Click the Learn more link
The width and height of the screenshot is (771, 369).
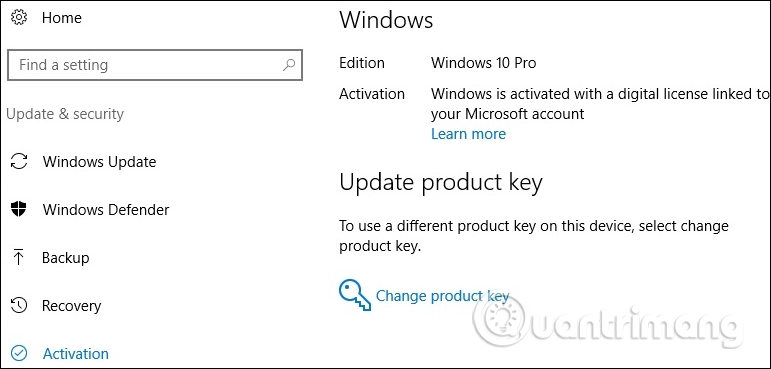pos(468,134)
